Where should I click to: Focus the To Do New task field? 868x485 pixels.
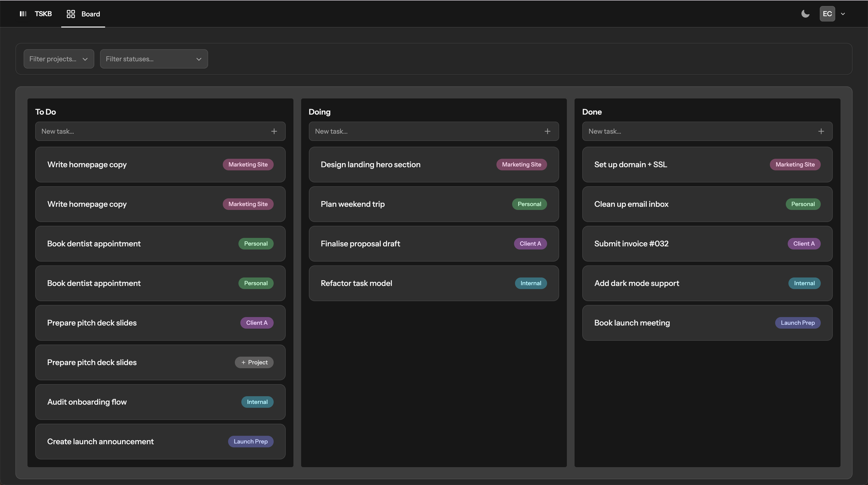click(160, 131)
